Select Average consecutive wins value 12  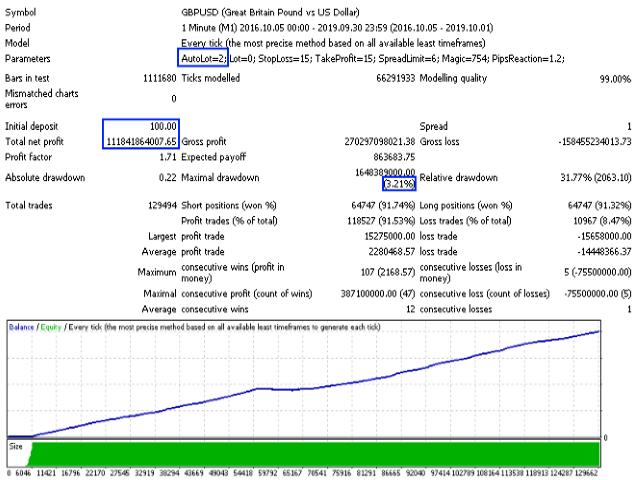coord(410,309)
